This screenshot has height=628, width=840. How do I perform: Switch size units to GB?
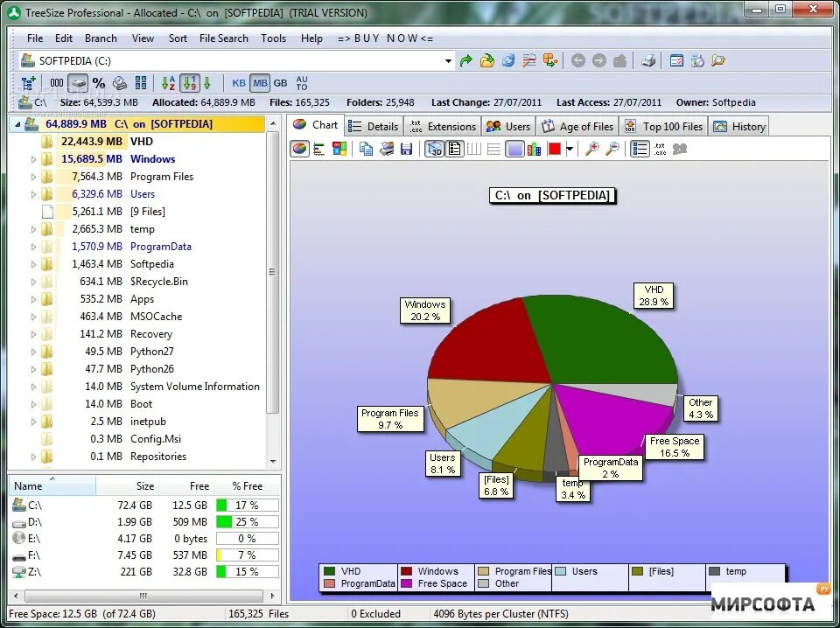coord(280,82)
